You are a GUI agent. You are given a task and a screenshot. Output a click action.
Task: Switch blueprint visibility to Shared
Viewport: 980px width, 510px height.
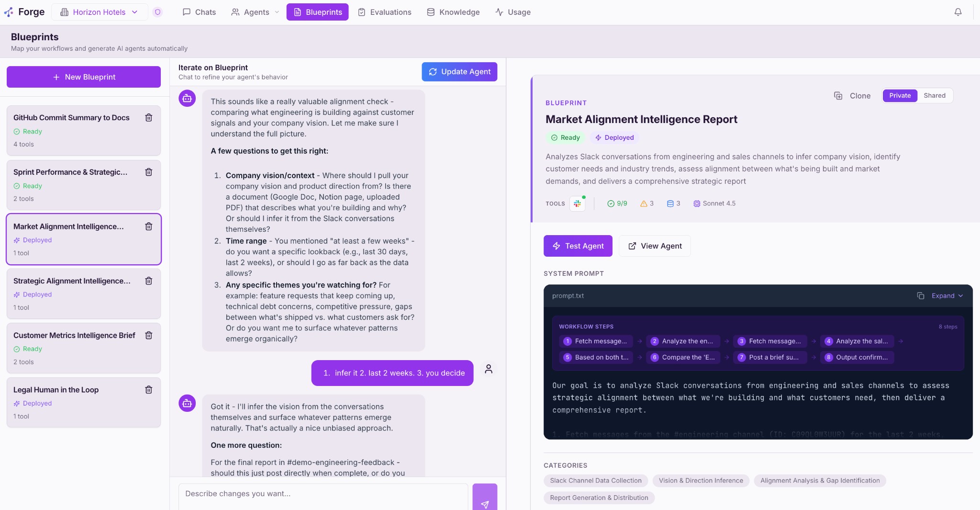click(934, 96)
